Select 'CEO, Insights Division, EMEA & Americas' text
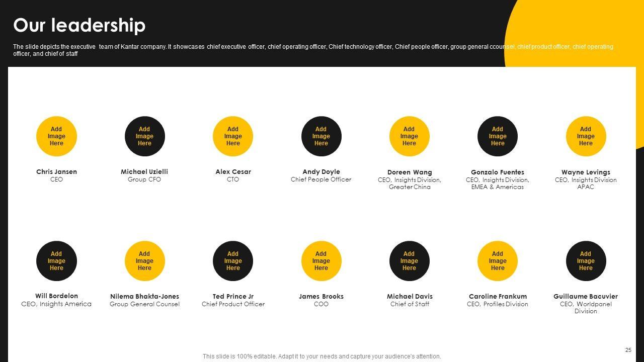Viewport: 644px width, 362px height. point(498,184)
